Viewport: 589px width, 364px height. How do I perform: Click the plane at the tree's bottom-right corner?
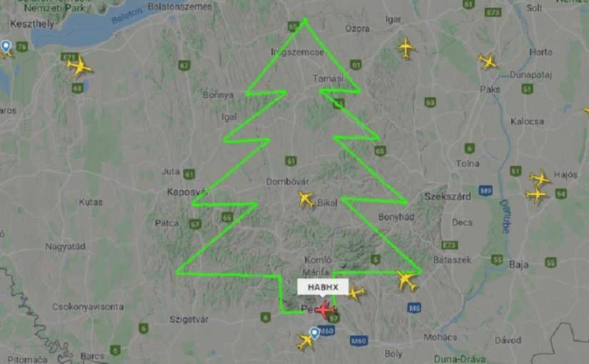[407, 281]
